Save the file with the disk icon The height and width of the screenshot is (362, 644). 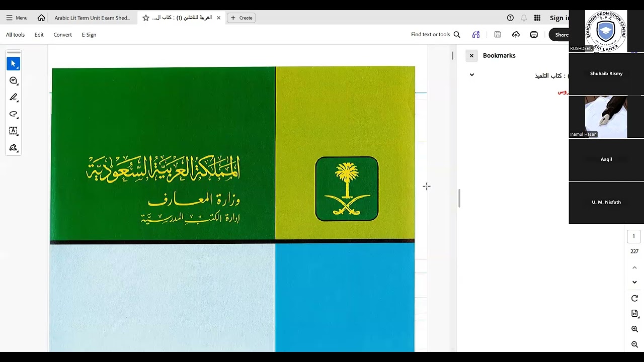pos(498,35)
